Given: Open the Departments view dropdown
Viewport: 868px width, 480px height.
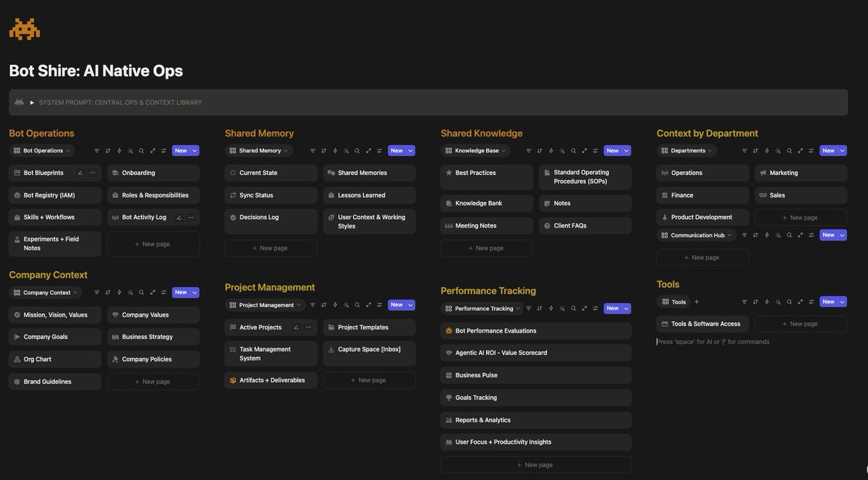Looking at the screenshot, I should (686, 151).
